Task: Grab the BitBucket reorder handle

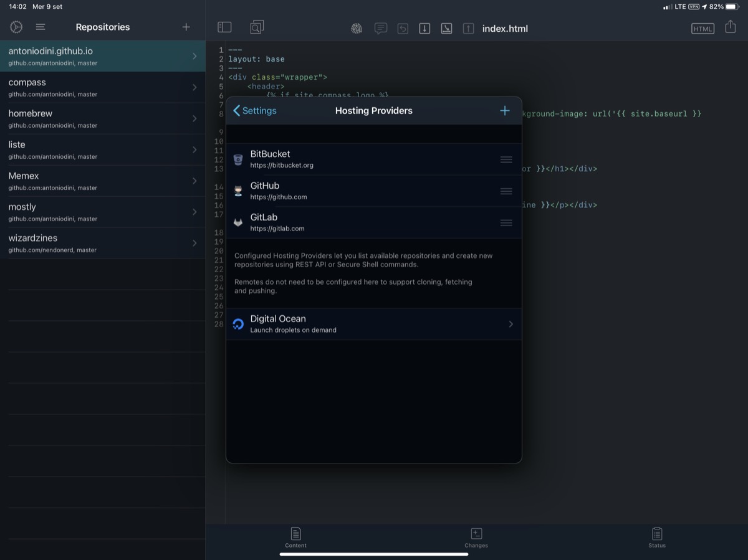Action: point(506,159)
